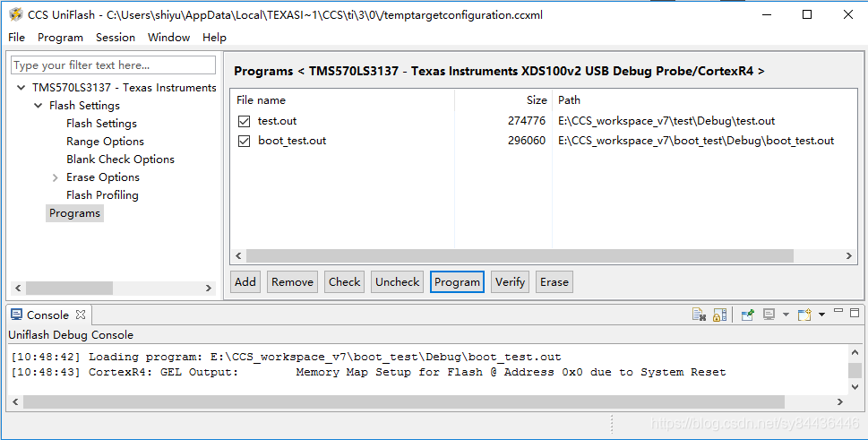Click the Uncheck button
Screen dimensions: 868x440
(x=398, y=281)
